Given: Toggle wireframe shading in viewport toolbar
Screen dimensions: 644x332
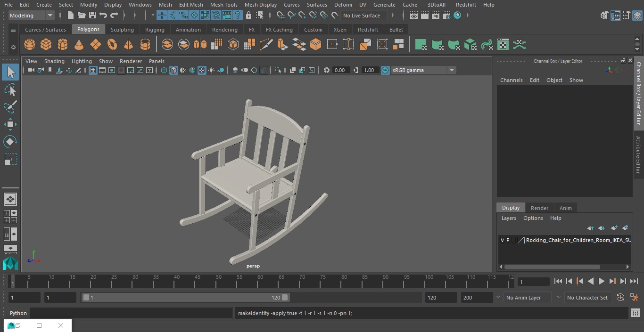Looking at the screenshot, I should coord(164,70).
